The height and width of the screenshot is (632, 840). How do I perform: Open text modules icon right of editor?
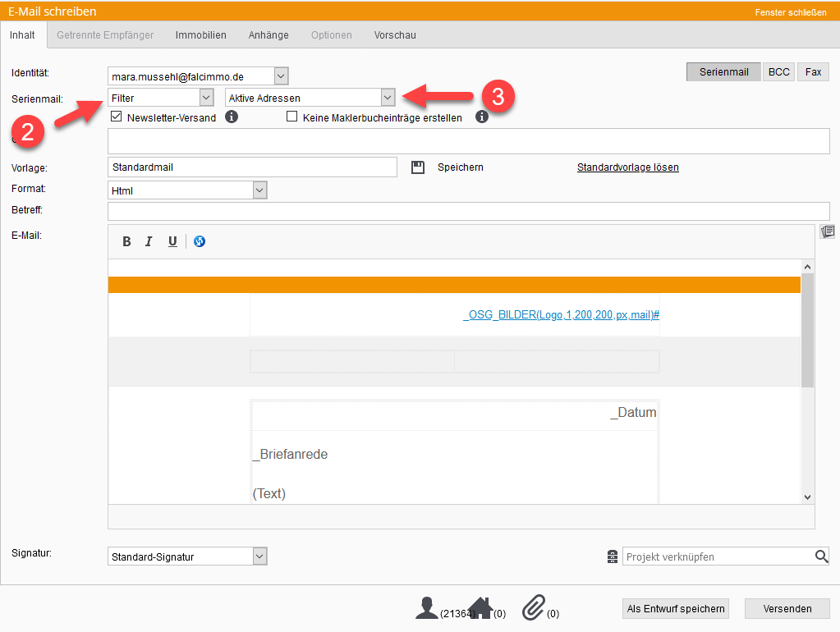(827, 232)
